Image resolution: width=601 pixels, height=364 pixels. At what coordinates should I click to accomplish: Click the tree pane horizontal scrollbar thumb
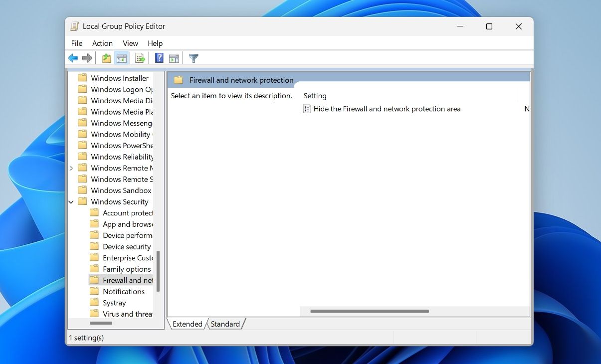[101, 323]
